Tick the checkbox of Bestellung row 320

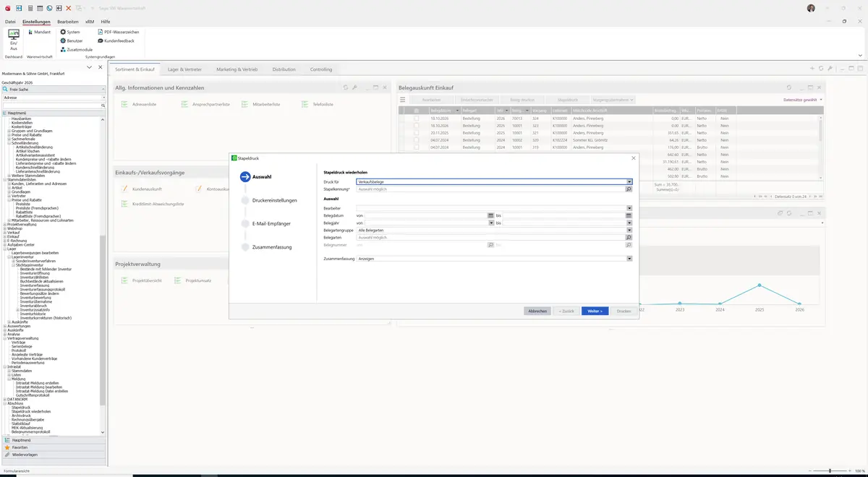416,140
